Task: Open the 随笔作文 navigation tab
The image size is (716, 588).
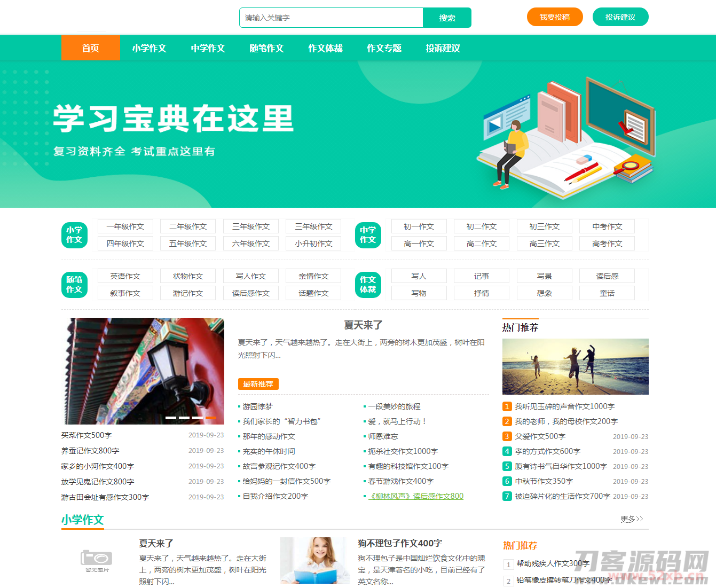Action: 266,48
